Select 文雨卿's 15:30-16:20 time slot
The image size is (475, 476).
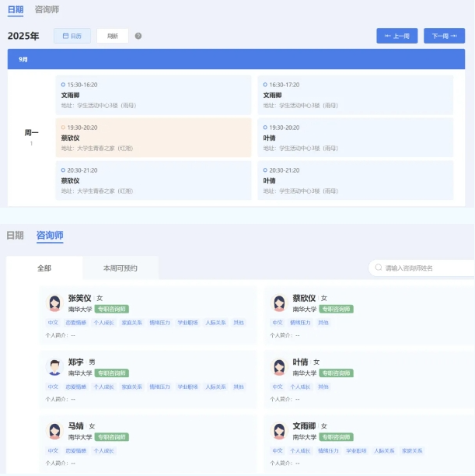click(x=153, y=95)
